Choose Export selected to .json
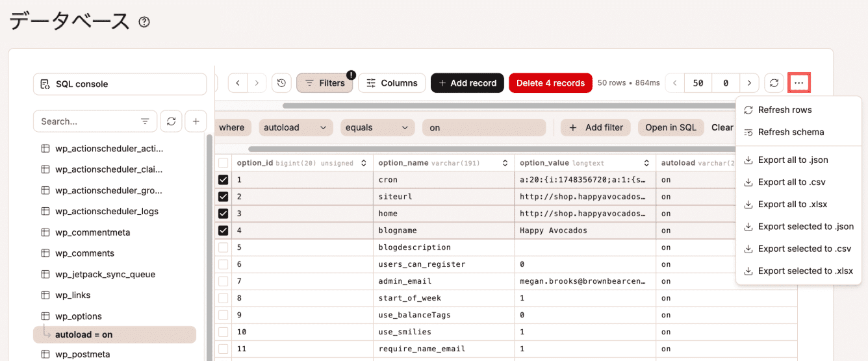Image resolution: width=868 pixels, height=361 pixels. pos(805,227)
